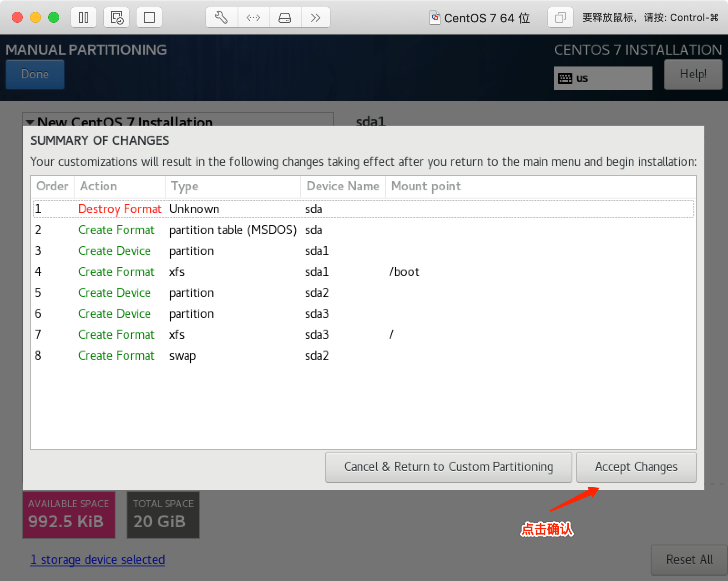This screenshot has width=728, height=581.
Task: Click the yellow minimize window button
Action: tap(35, 17)
